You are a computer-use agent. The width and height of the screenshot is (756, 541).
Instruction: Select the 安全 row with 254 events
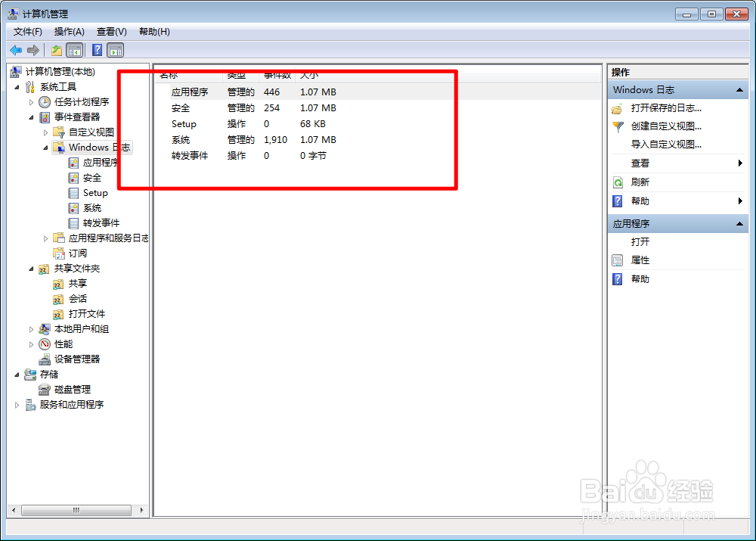click(x=379, y=108)
